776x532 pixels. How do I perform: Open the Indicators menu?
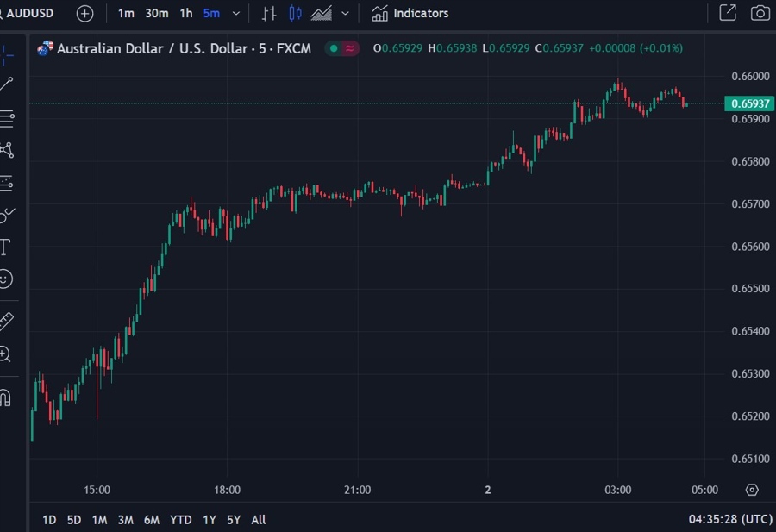(410, 13)
